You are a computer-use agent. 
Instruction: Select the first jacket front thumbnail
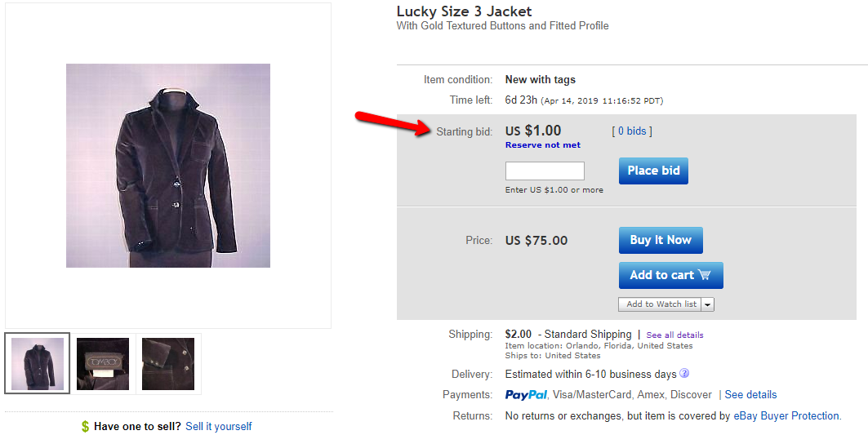pos(38,364)
